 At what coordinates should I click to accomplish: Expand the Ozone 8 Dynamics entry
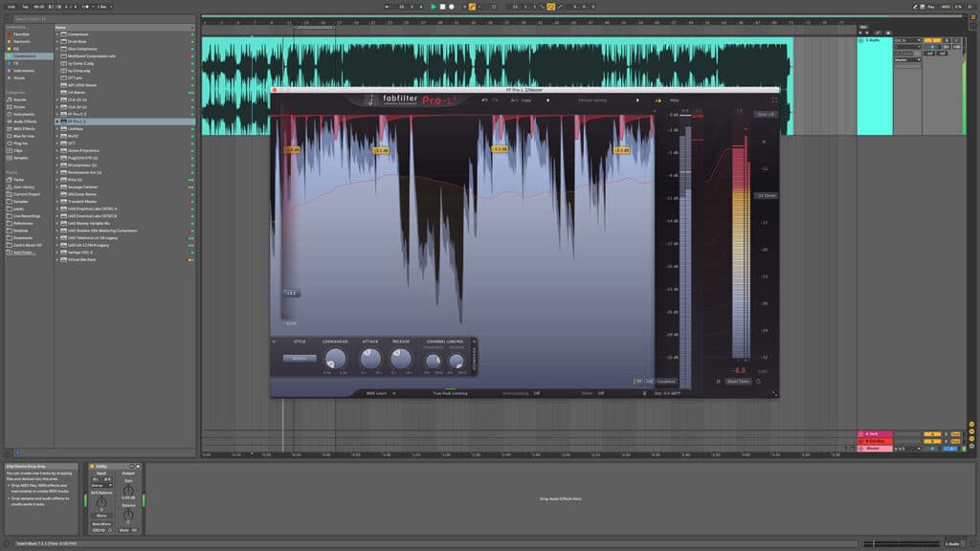pos(57,150)
